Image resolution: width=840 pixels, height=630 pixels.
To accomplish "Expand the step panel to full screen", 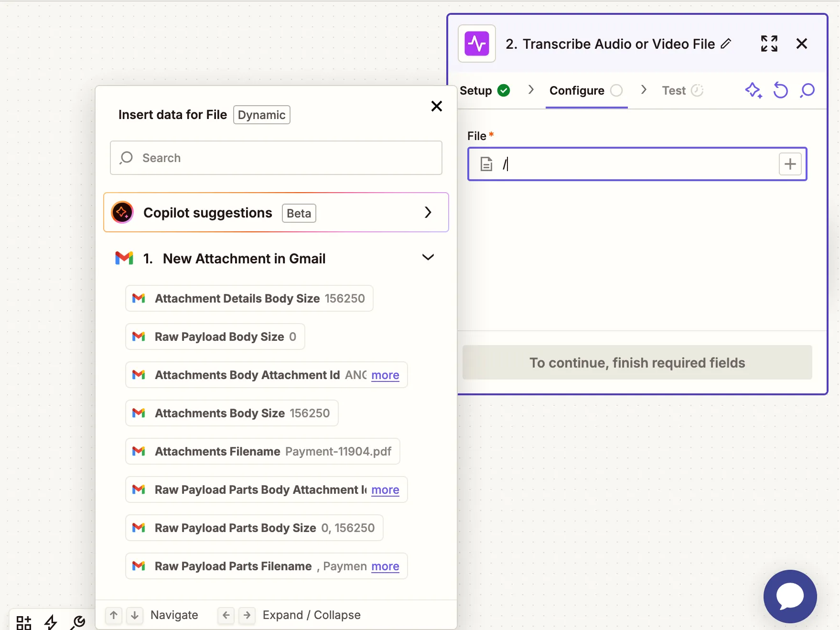I will coord(769,44).
